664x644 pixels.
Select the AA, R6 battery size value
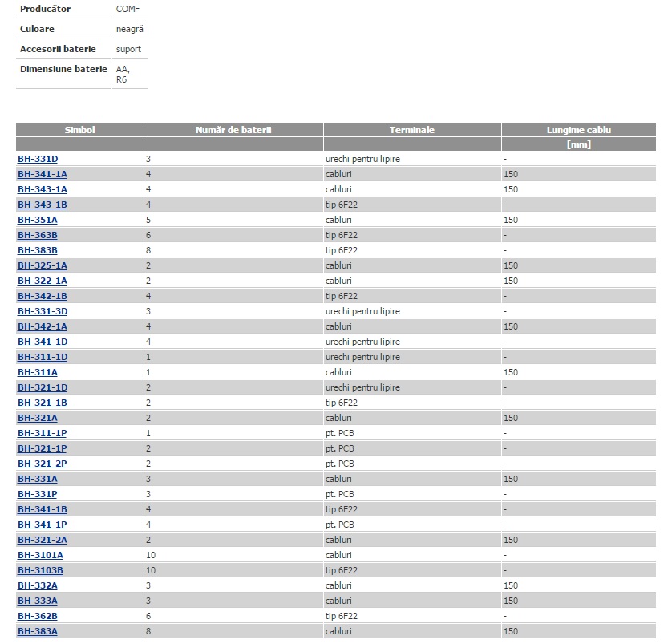click(123, 74)
